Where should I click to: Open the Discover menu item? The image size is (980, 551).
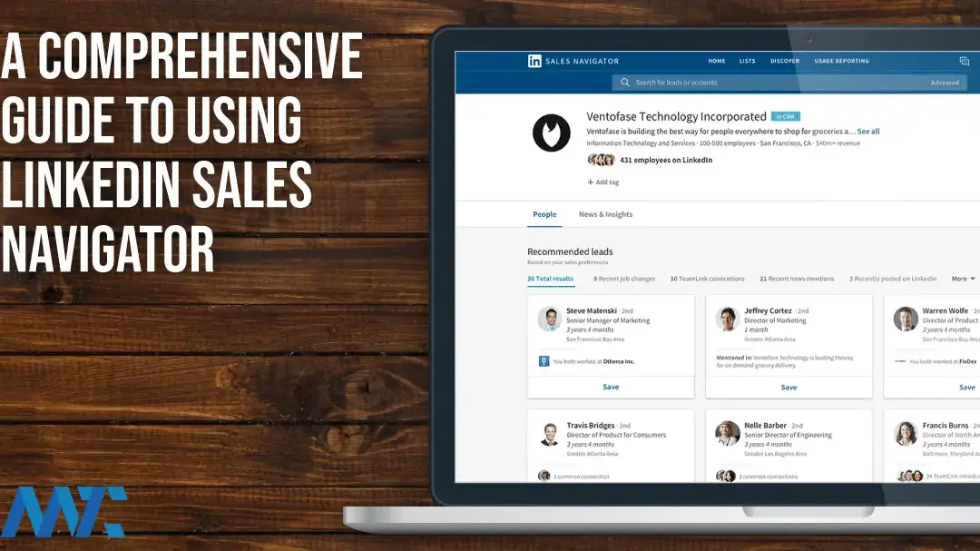[785, 61]
